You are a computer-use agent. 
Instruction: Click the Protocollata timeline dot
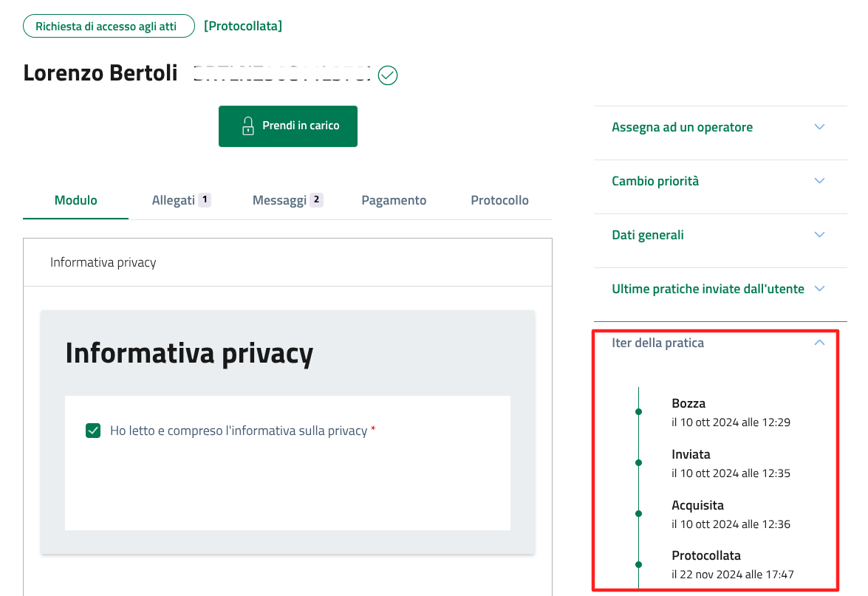pos(638,564)
